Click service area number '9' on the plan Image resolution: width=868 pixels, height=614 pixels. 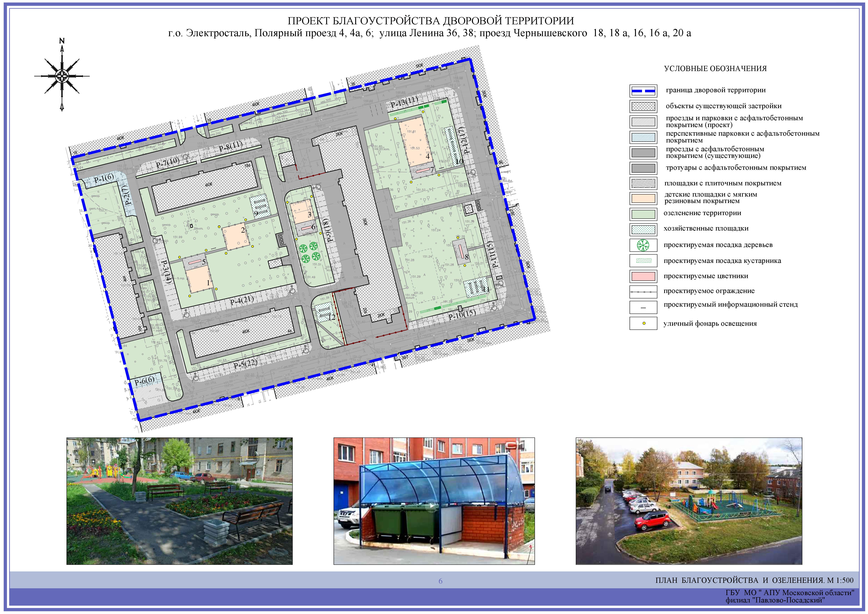(x=256, y=213)
